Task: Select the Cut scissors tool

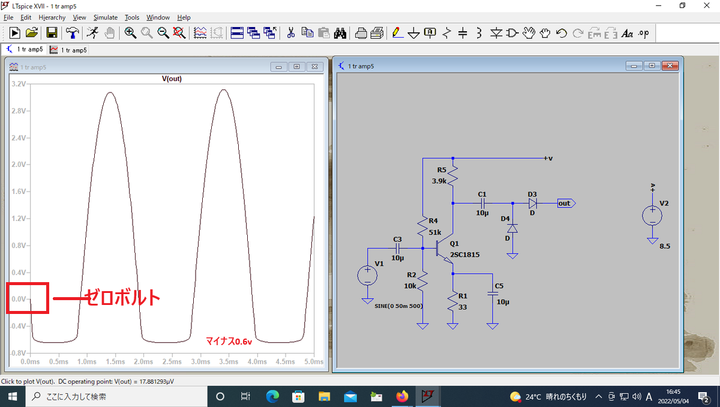Action: 290,33
